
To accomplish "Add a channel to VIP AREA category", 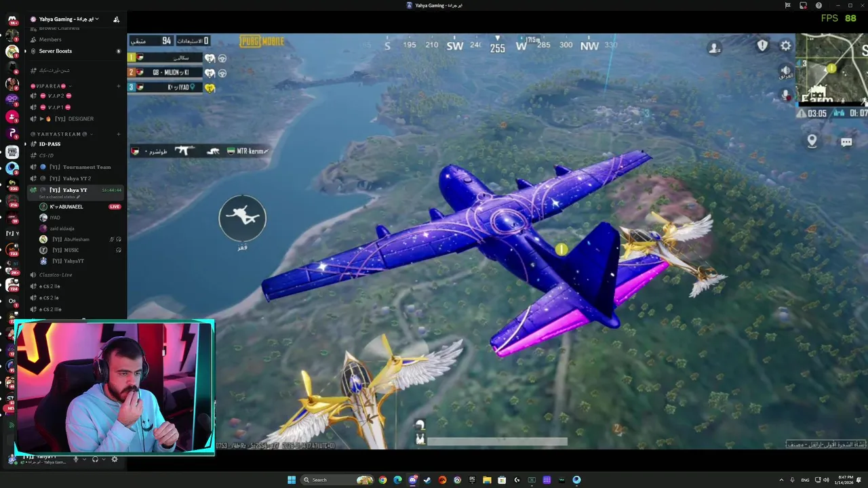I will [x=119, y=86].
